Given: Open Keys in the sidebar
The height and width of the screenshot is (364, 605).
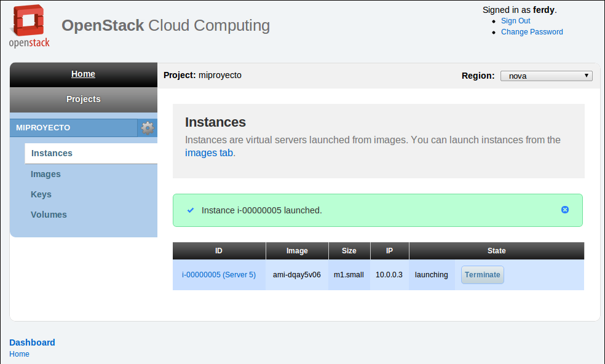Looking at the screenshot, I should [41, 194].
